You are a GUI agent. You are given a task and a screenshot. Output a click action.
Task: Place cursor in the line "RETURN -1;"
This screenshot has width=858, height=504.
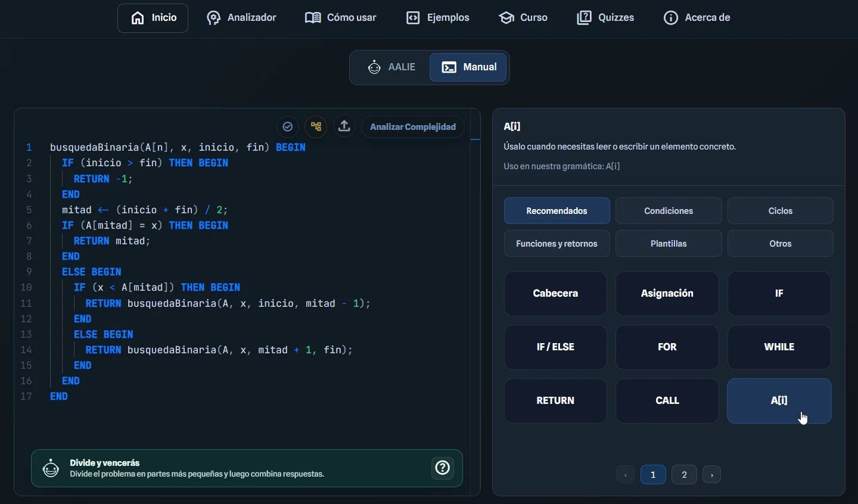click(103, 179)
